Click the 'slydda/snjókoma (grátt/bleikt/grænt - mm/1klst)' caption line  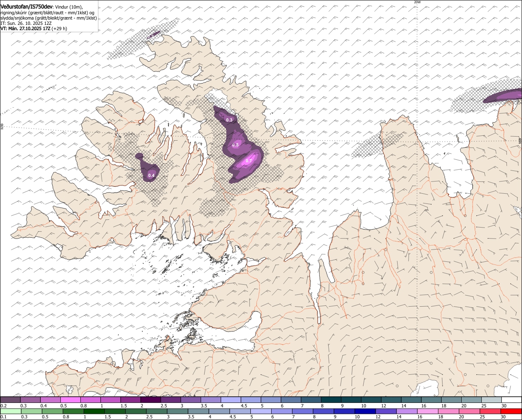[49, 18]
